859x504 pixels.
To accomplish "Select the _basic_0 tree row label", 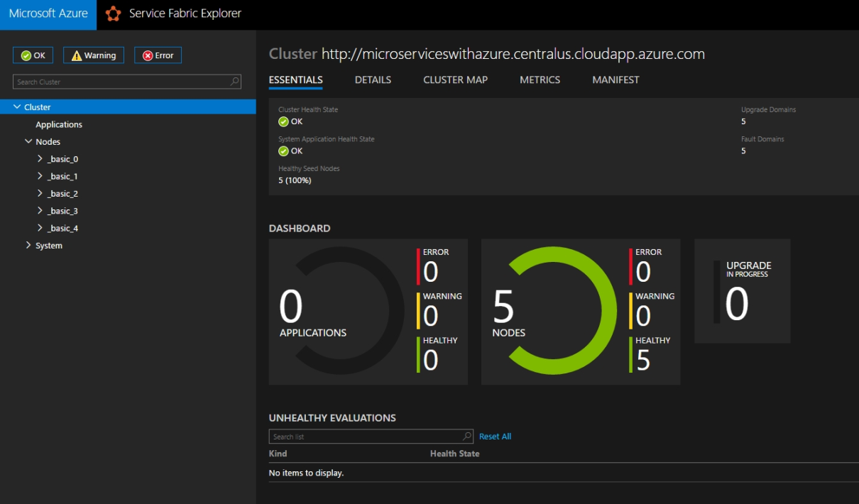I will pos(62,159).
